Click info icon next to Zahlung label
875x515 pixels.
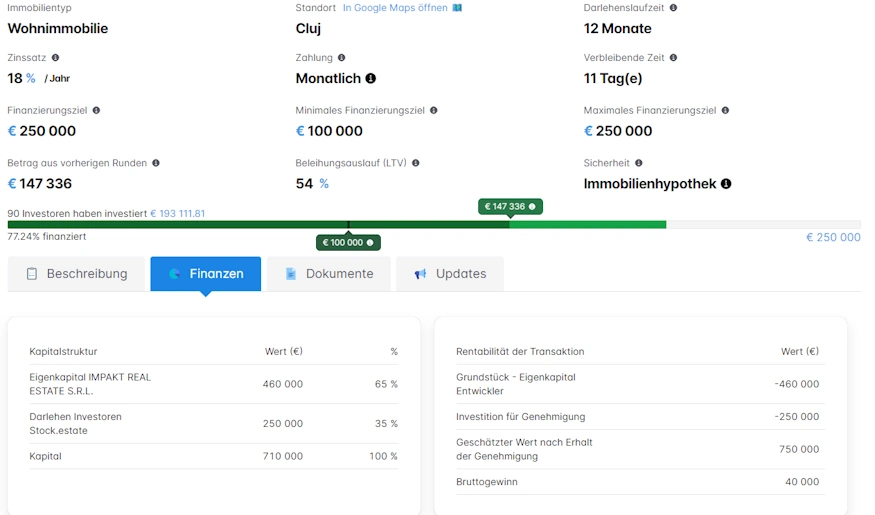tap(342, 58)
